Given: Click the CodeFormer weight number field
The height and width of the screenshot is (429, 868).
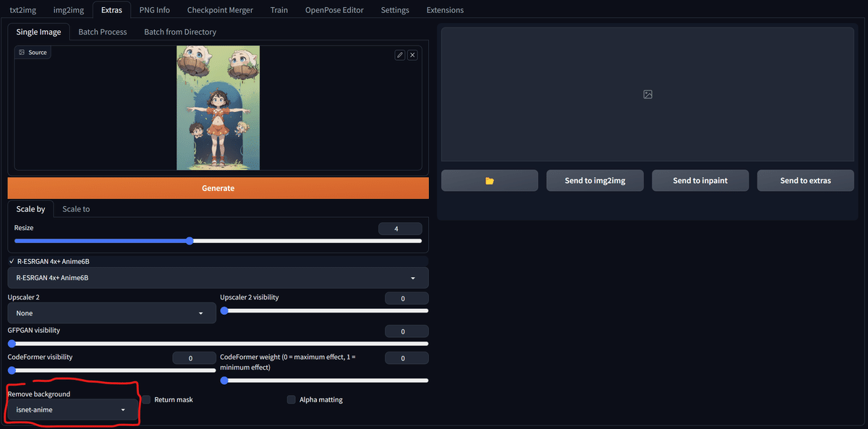Looking at the screenshot, I should click(407, 358).
